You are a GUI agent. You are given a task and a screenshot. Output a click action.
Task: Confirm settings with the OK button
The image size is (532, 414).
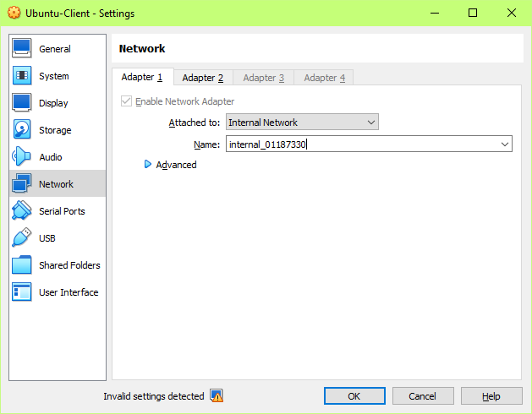tap(354, 395)
